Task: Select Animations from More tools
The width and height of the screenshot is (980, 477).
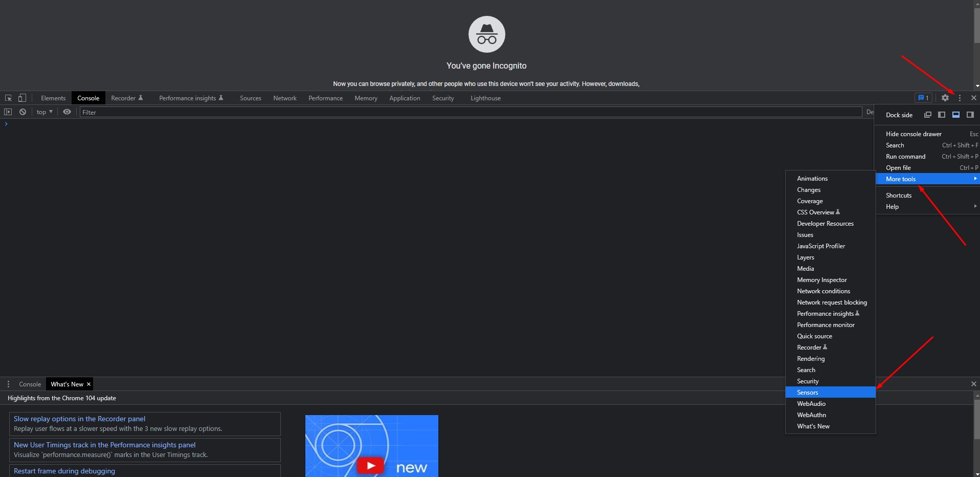Action: click(831, 178)
